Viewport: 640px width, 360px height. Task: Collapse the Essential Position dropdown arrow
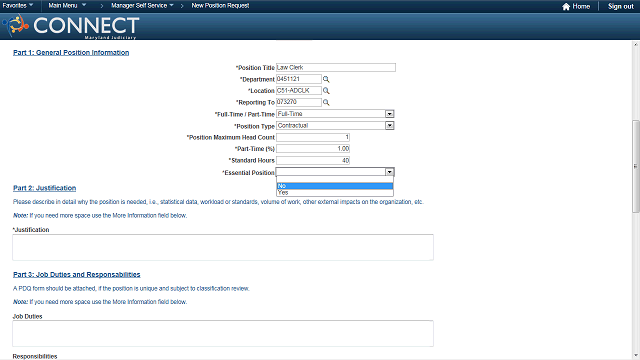[x=389, y=172]
